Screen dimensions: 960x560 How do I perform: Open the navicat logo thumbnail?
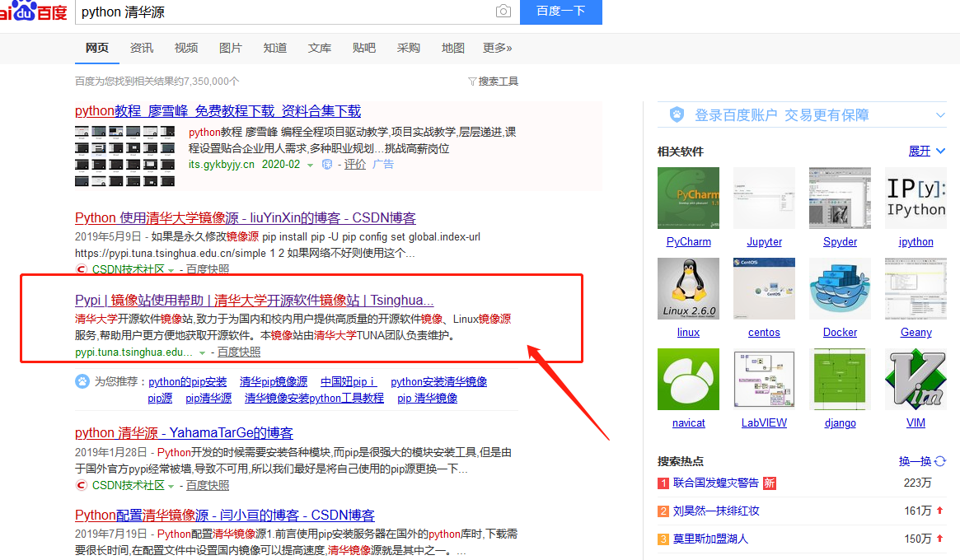click(x=688, y=379)
